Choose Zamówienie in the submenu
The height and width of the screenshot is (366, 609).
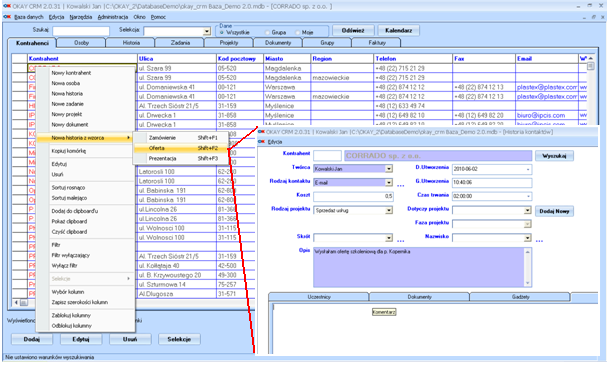(x=181, y=138)
